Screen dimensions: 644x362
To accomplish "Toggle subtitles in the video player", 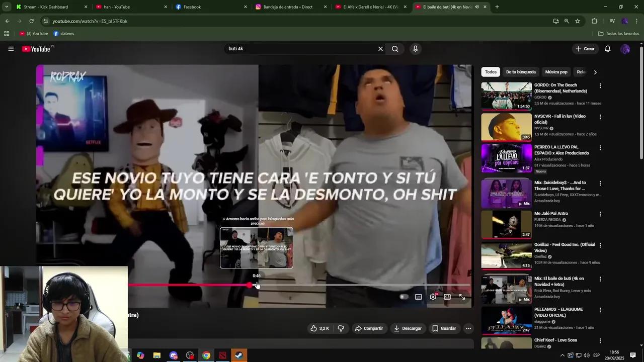I will click(418, 297).
